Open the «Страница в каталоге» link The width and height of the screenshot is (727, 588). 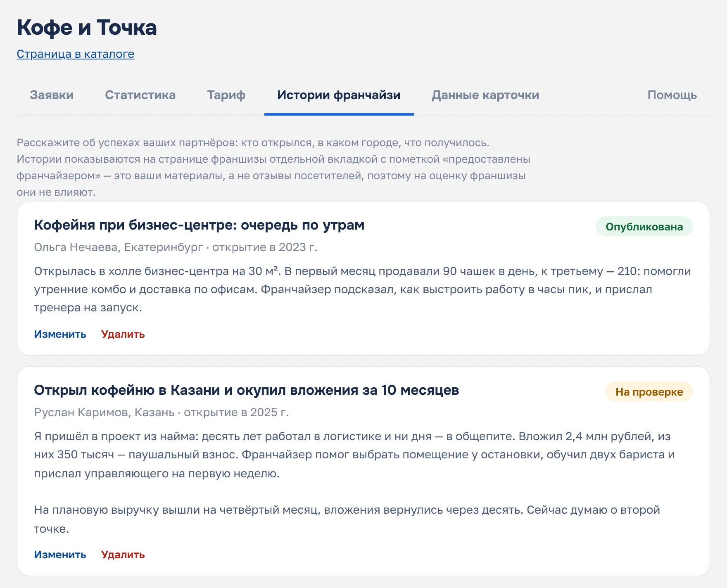pyautogui.click(x=75, y=54)
